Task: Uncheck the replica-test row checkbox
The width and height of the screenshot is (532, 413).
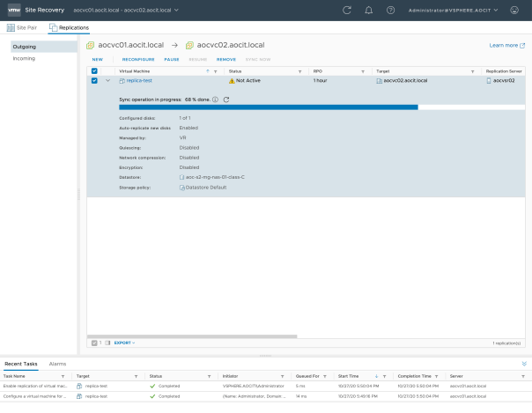Action: coord(94,81)
